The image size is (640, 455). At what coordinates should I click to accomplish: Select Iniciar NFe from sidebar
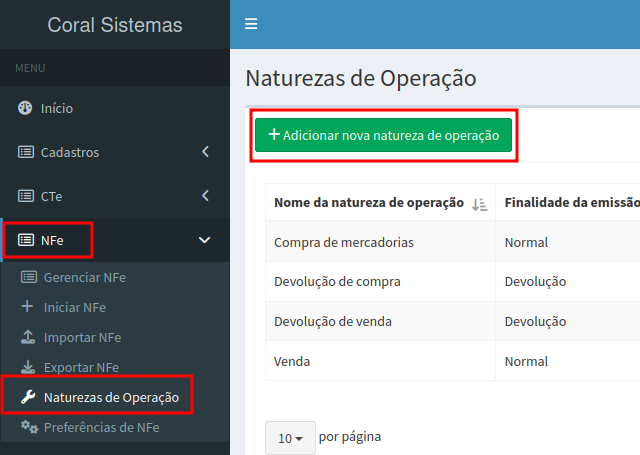74,307
